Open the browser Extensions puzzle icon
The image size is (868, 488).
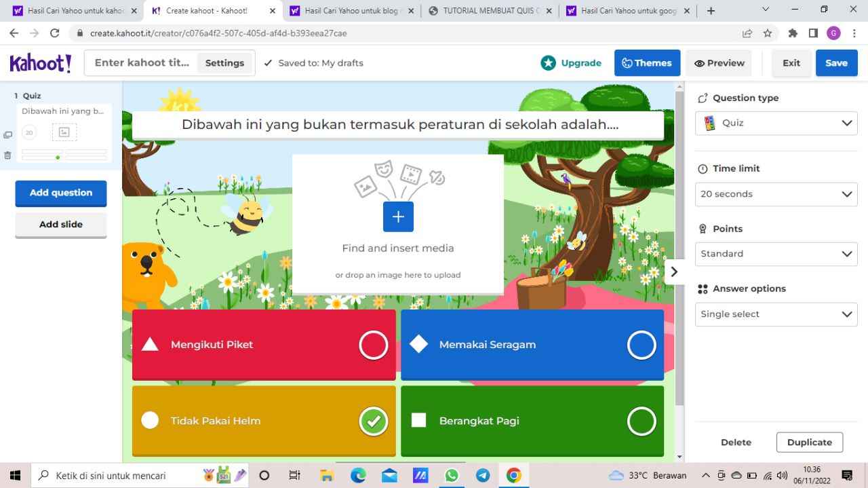click(x=793, y=33)
